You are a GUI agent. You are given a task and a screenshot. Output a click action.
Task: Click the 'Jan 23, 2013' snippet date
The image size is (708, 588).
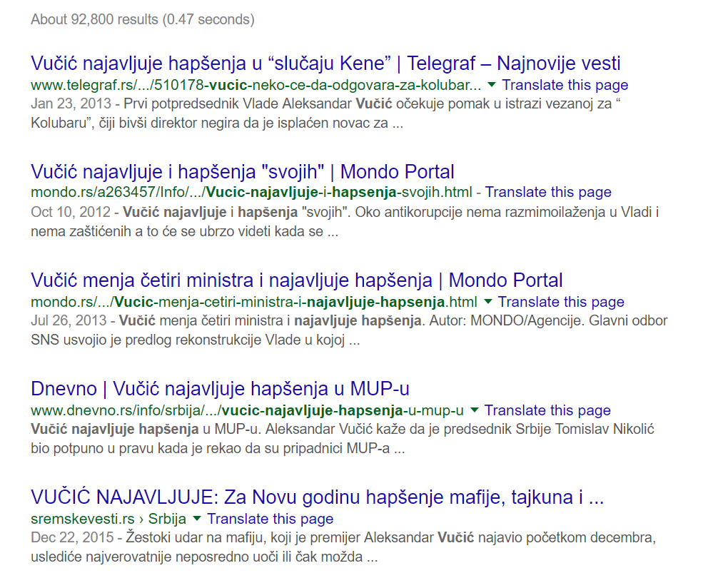pyautogui.click(x=71, y=104)
